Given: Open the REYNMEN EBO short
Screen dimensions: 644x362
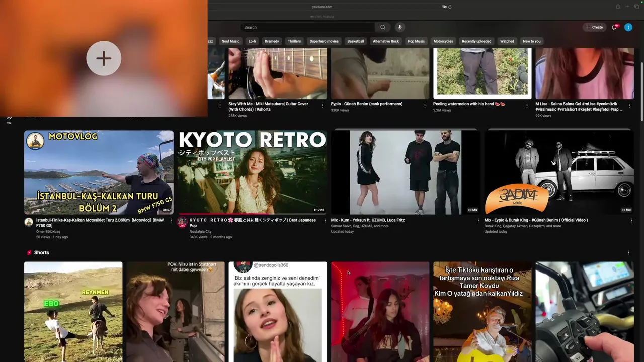Looking at the screenshot, I should [73, 312].
